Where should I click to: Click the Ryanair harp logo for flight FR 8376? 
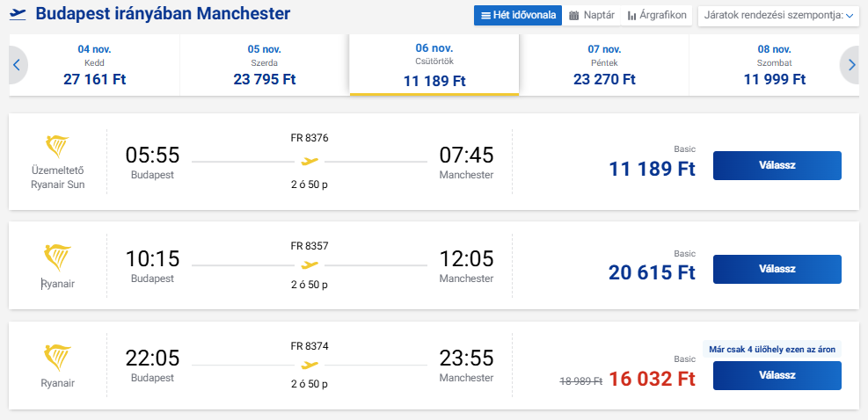click(x=57, y=147)
